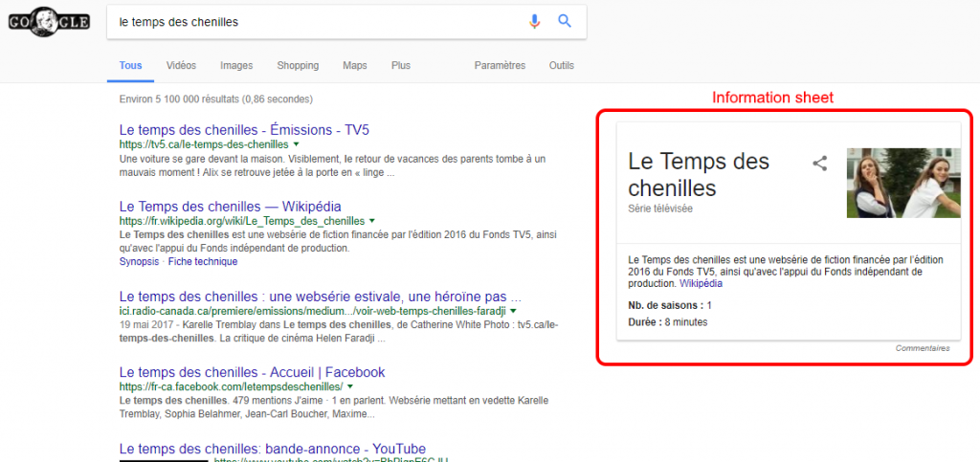Switch to the Vidéos tab
Screen dimensions: 980x462
(x=181, y=66)
